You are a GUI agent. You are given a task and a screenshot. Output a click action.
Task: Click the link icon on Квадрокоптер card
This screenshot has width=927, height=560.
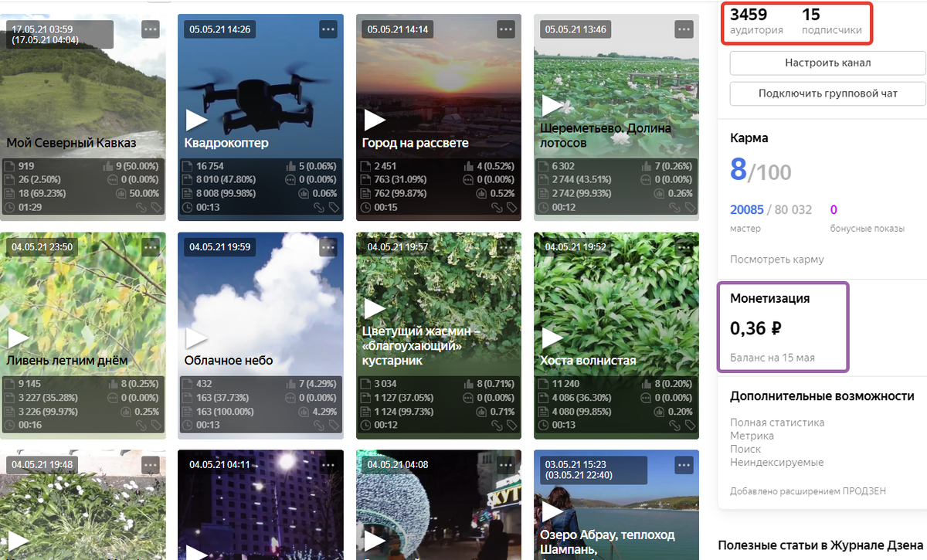click(319, 208)
